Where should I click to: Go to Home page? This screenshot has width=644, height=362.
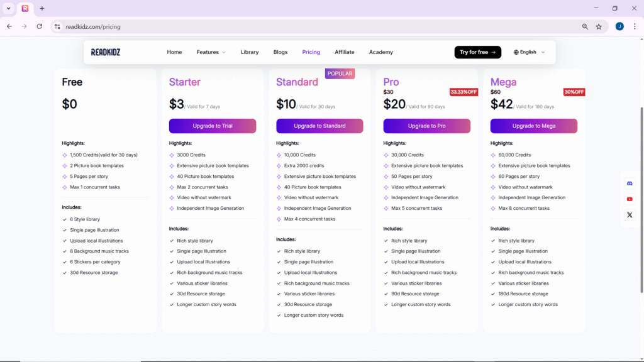(x=174, y=52)
